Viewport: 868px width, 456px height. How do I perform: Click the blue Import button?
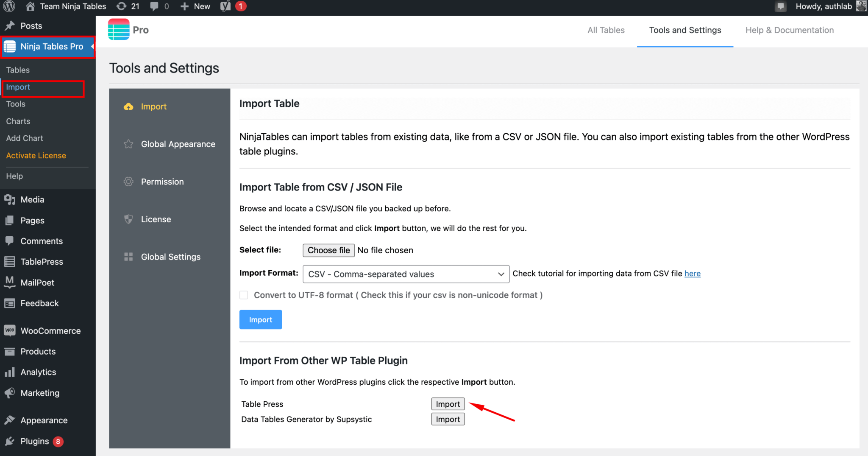(x=260, y=319)
